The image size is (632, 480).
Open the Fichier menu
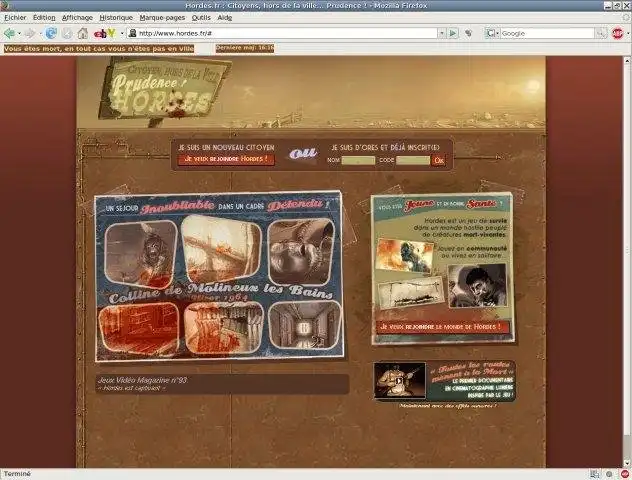point(15,18)
